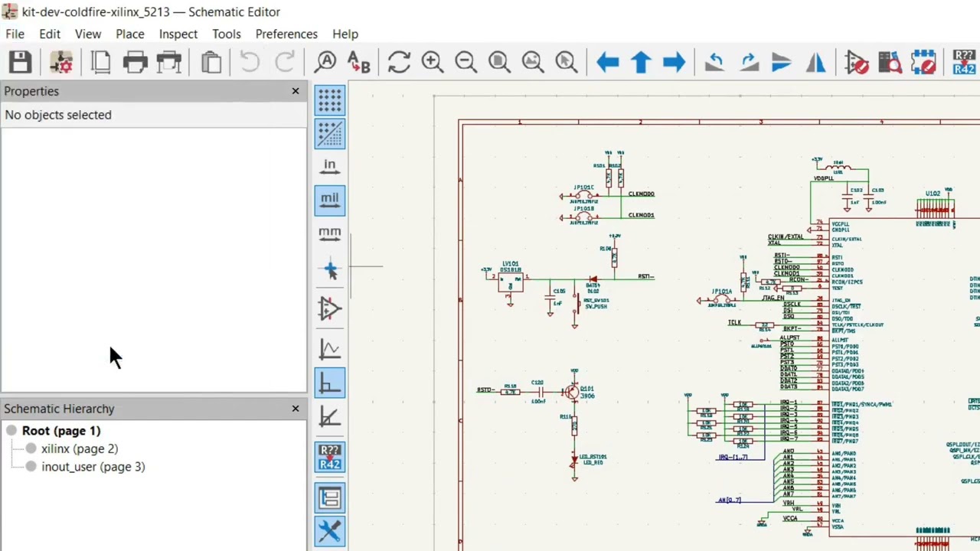Select free-angle line mode
This screenshot has height=551, width=980.
330,349
